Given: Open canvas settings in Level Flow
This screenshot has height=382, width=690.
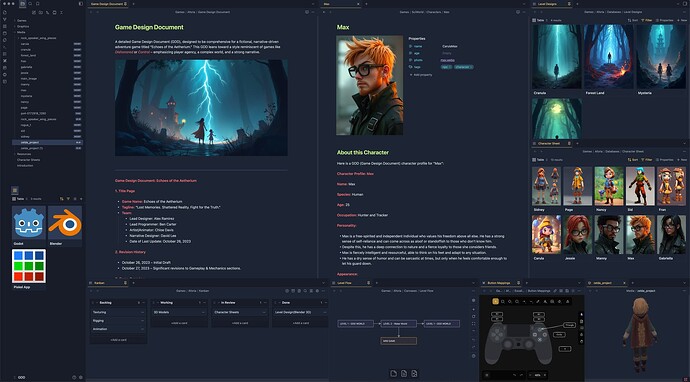Looking at the screenshot, I should 473,300.
